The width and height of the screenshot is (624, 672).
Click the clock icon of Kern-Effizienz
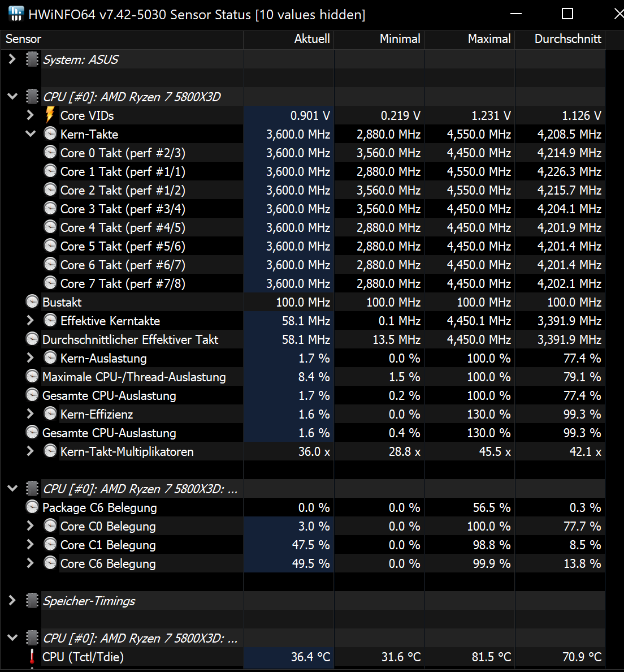click(50, 413)
